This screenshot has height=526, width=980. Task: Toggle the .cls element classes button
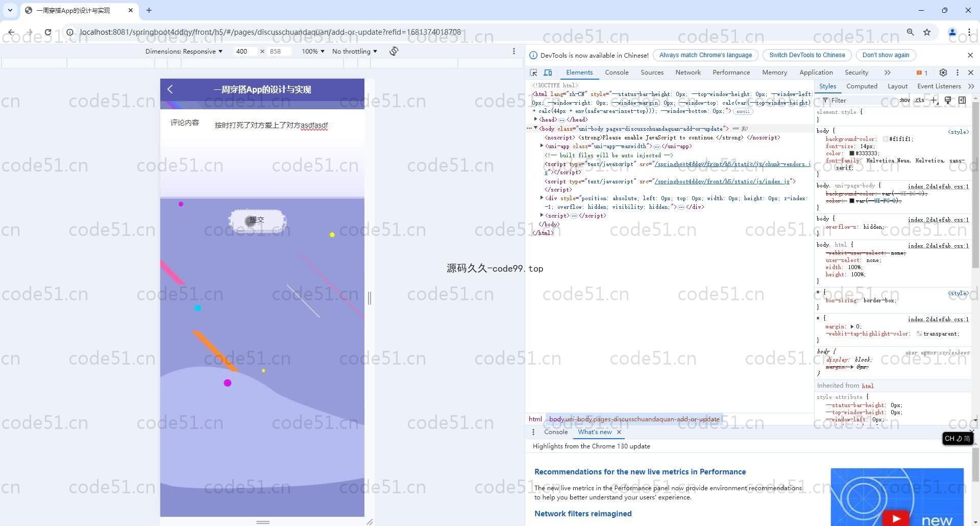[x=920, y=100]
